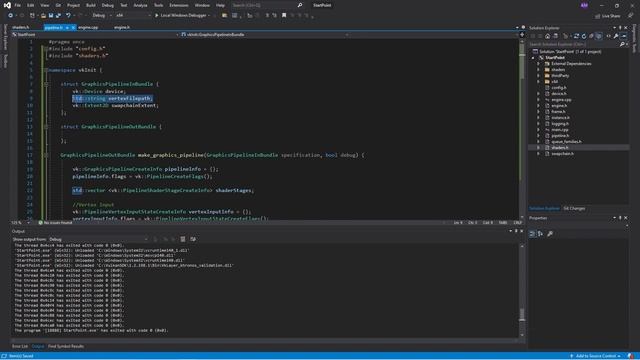Switch to shaders.h editor tab
This screenshot has height=360, width=640.
pos(21,28)
